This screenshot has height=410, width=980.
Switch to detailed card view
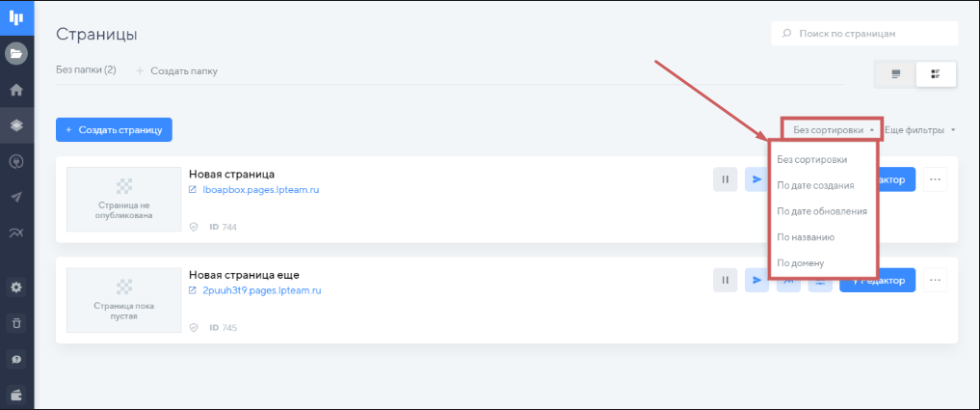click(936, 74)
